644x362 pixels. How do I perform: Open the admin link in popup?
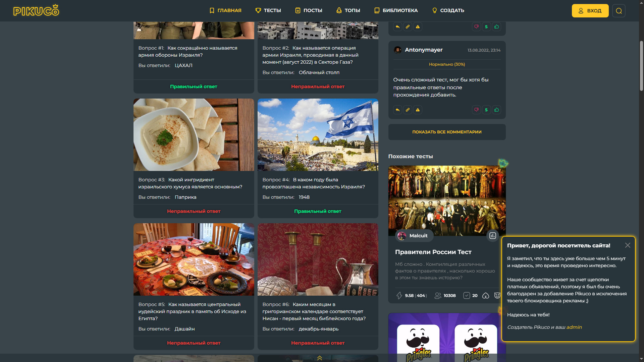click(574, 327)
